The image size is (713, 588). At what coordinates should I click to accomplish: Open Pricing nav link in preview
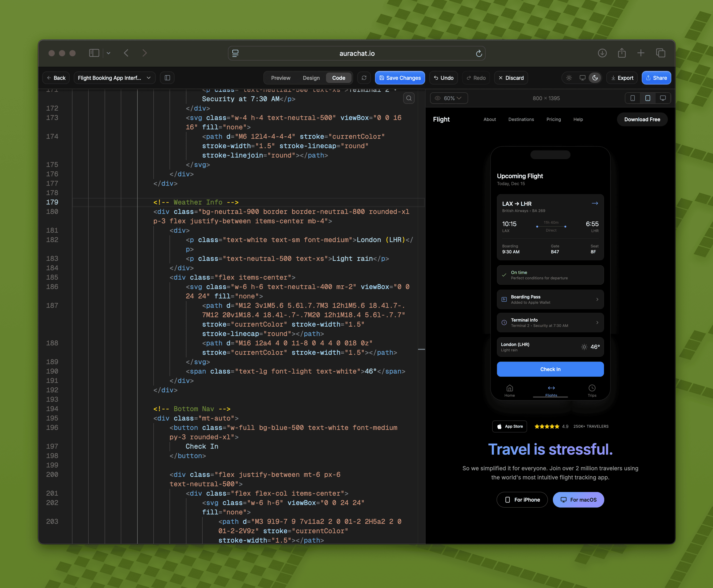(554, 119)
